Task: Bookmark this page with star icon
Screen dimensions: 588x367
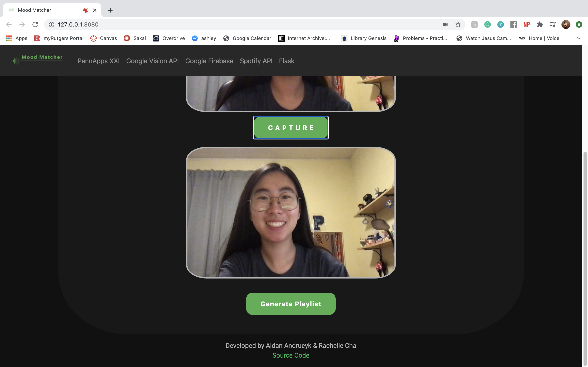Action: (x=458, y=24)
